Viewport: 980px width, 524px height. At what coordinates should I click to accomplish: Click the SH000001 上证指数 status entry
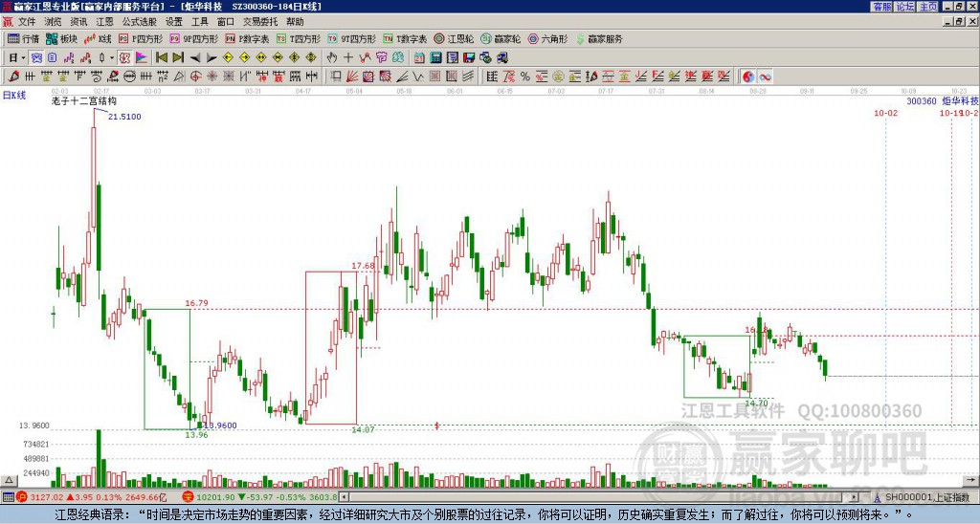click(x=926, y=497)
